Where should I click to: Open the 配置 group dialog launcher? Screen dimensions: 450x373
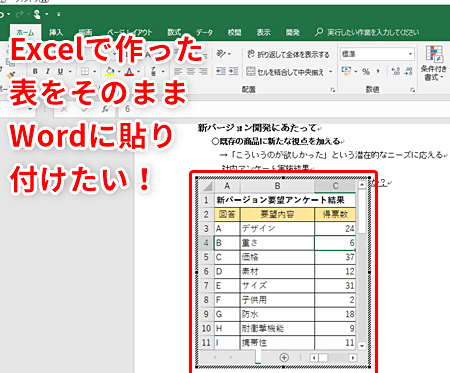pyautogui.click(x=332, y=90)
